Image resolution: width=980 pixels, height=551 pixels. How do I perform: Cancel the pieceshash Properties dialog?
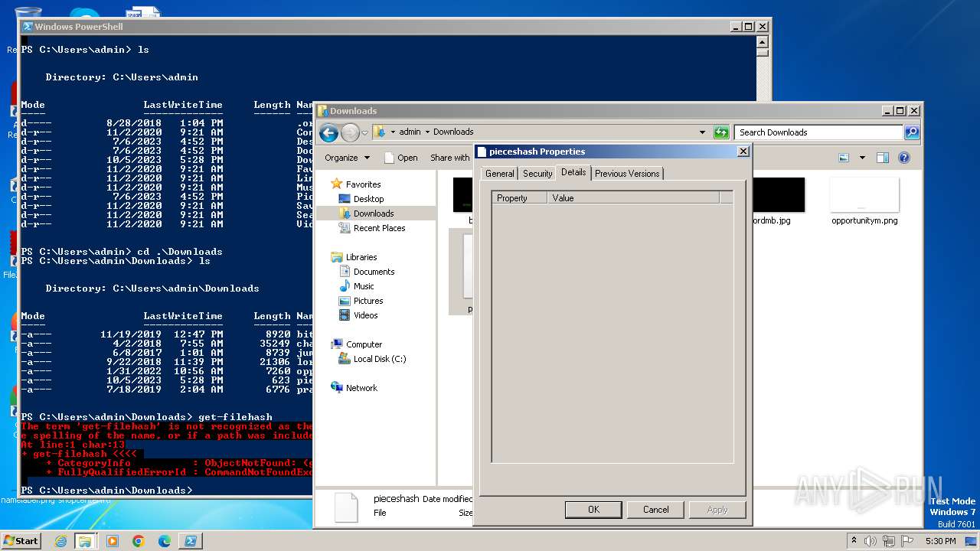[x=655, y=510]
